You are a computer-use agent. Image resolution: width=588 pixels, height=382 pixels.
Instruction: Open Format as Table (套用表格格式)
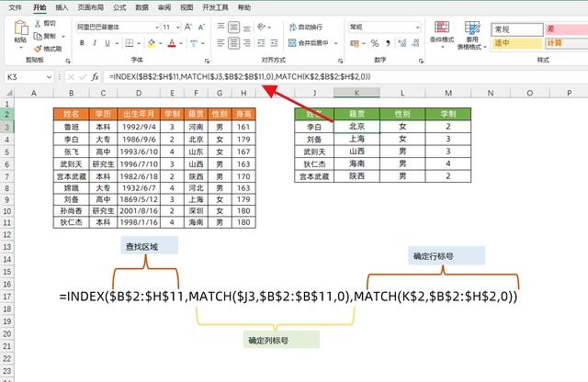click(471, 35)
